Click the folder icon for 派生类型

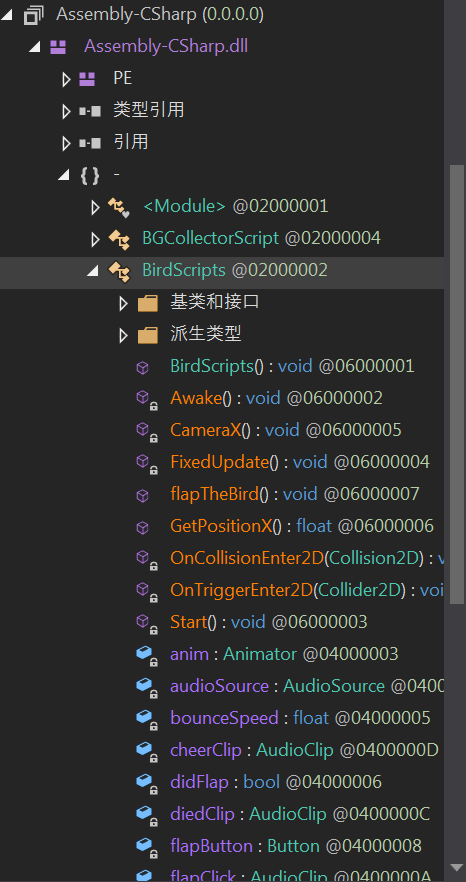click(147, 336)
